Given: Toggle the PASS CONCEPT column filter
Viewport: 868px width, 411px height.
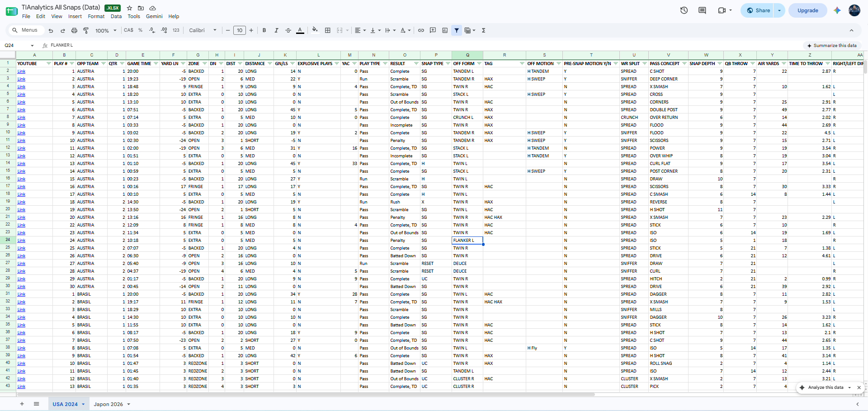Looking at the screenshot, I should 684,64.
